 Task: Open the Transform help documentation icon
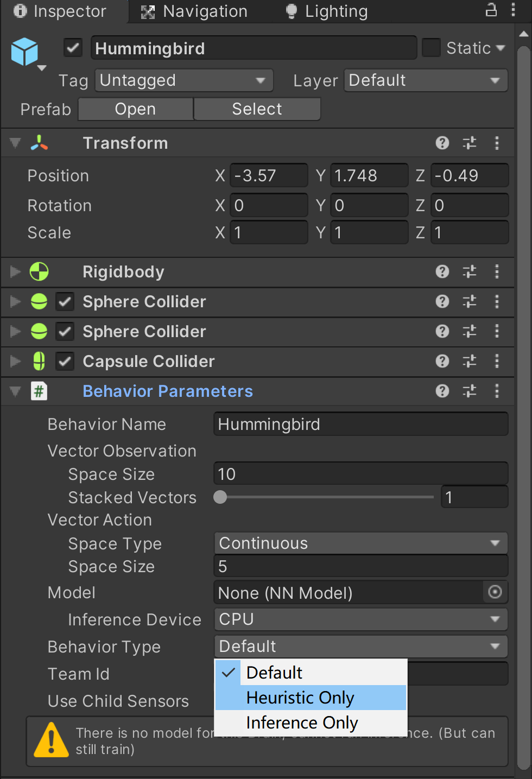coord(442,143)
